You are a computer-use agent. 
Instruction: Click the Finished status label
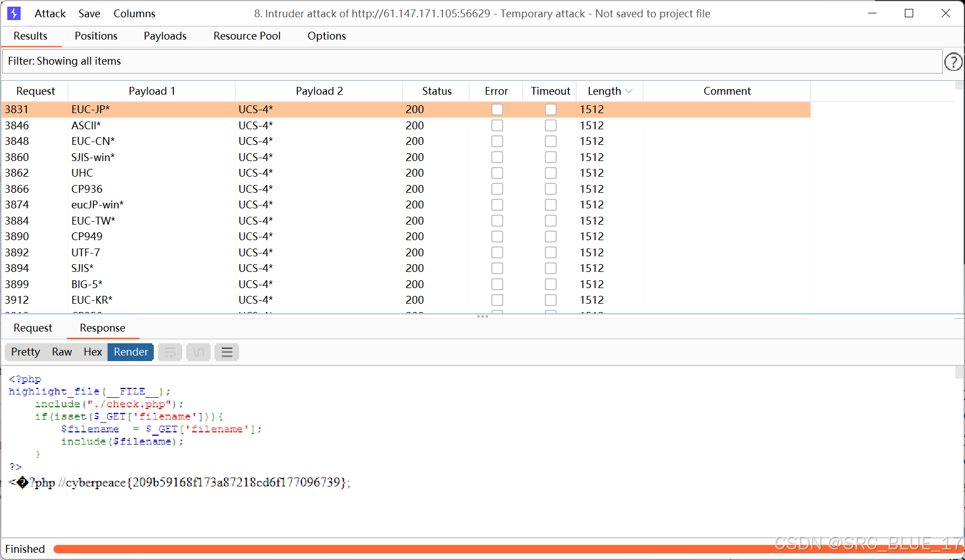click(25, 549)
